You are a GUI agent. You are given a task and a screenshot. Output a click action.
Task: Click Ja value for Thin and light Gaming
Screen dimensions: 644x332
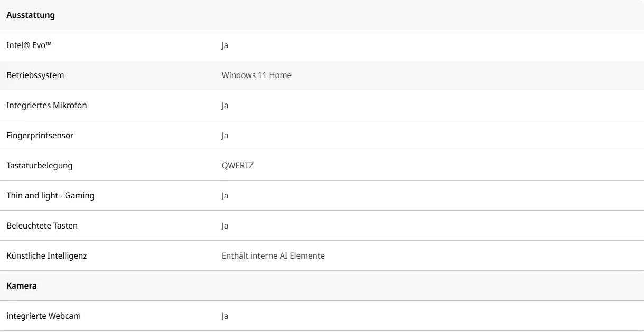pyautogui.click(x=225, y=196)
